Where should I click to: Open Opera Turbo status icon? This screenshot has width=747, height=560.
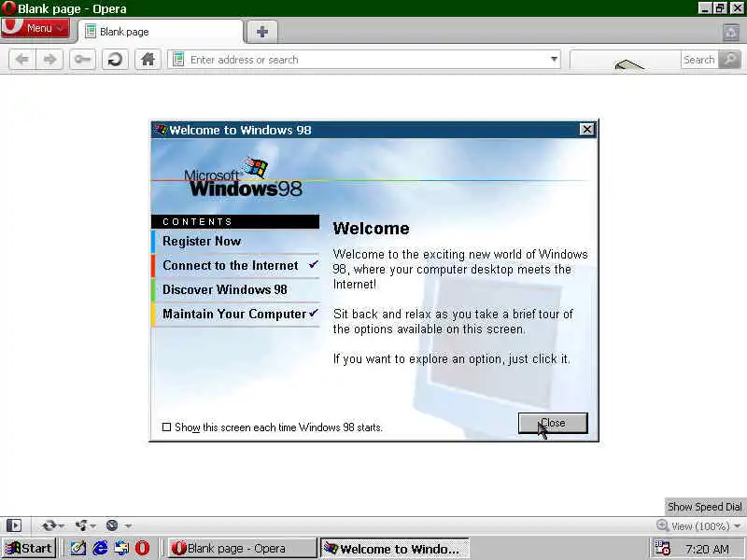pos(112,525)
